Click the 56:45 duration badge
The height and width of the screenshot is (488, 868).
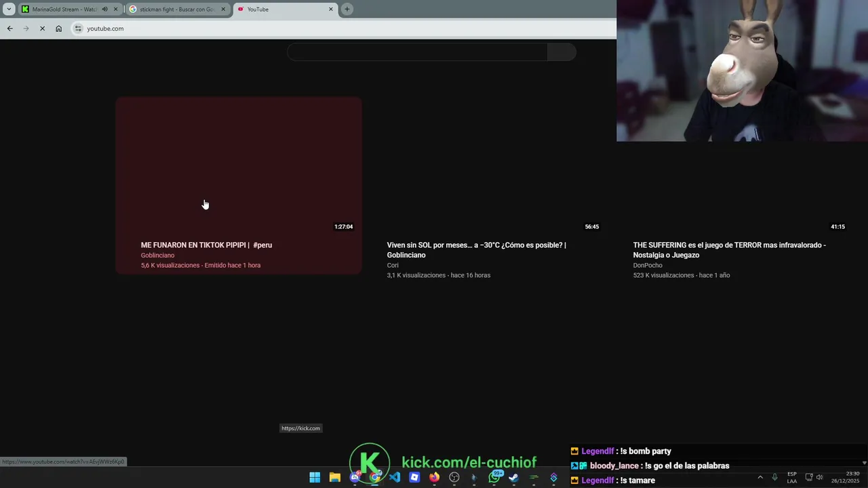(x=592, y=226)
